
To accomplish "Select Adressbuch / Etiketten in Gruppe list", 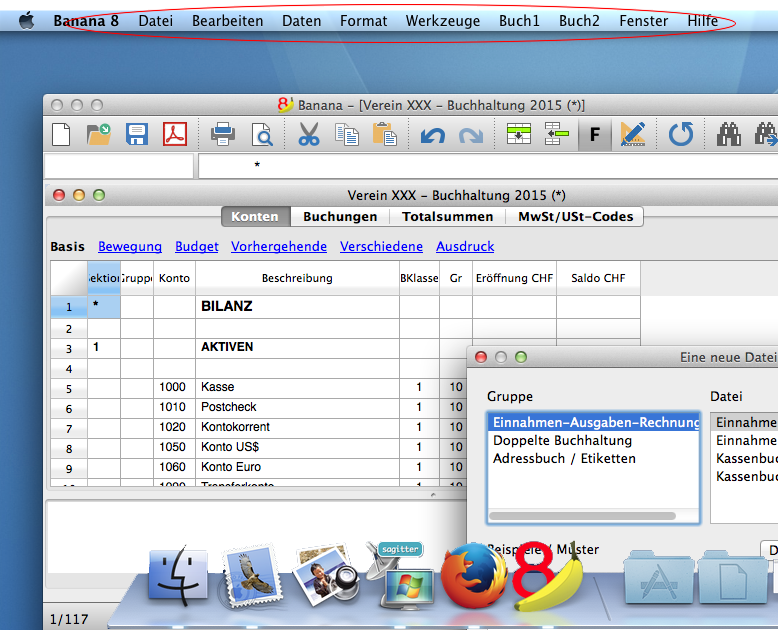I will 593,458.
